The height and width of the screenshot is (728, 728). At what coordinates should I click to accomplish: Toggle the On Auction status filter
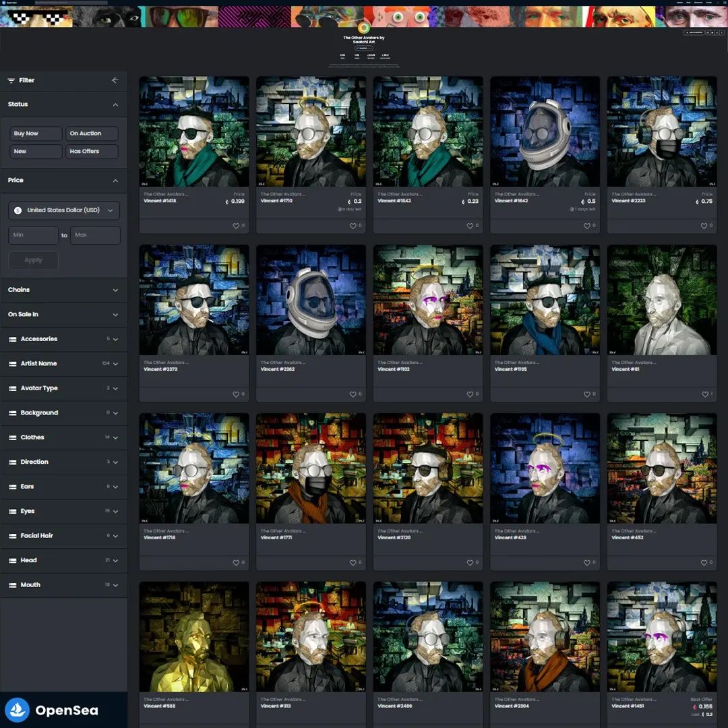click(92, 133)
